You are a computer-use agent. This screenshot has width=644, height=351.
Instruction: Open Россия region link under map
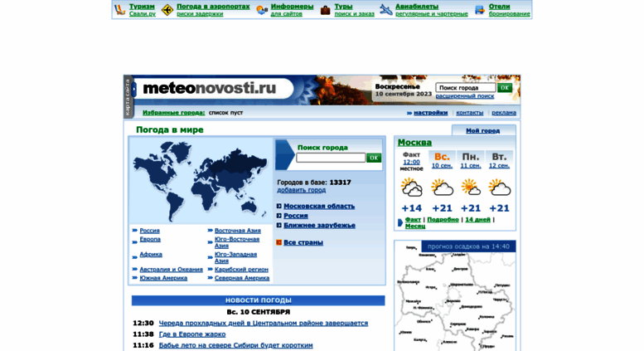click(149, 231)
